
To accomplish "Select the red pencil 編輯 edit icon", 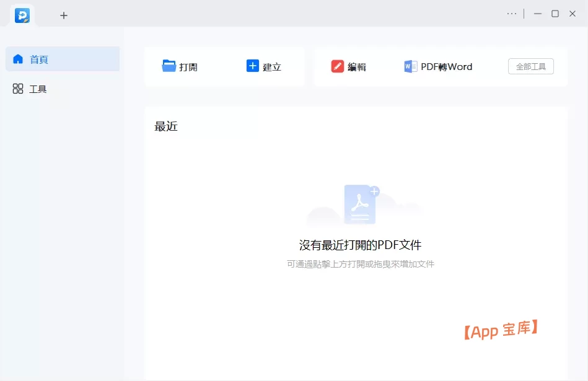I will (338, 66).
